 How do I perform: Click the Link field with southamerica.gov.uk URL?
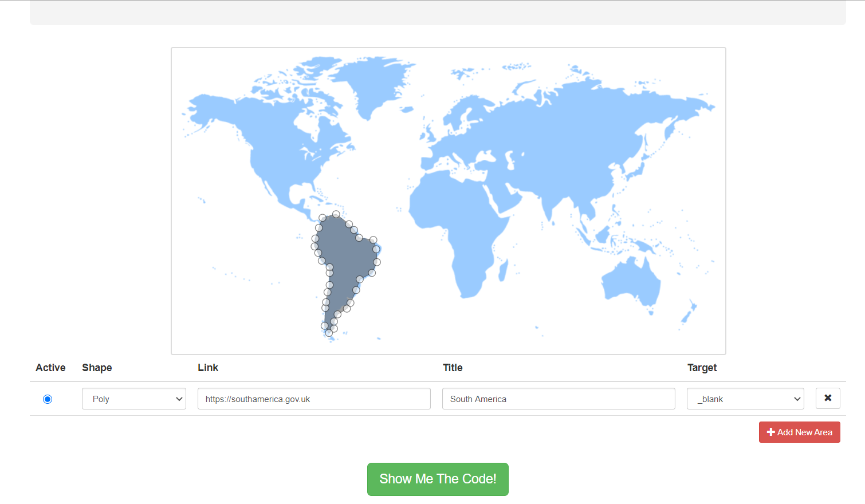314,399
